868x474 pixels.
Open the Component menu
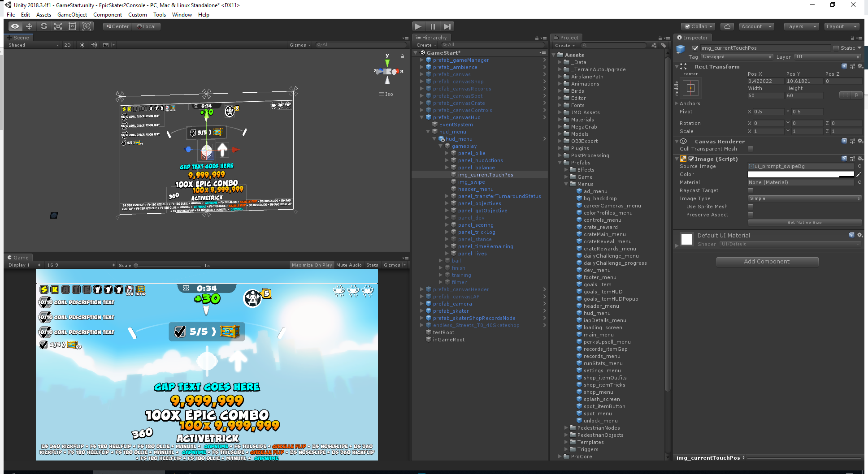pos(107,15)
